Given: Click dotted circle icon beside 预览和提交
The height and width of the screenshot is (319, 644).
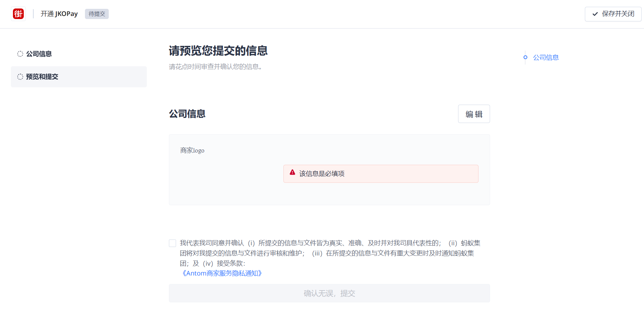Looking at the screenshot, I should coord(20,77).
